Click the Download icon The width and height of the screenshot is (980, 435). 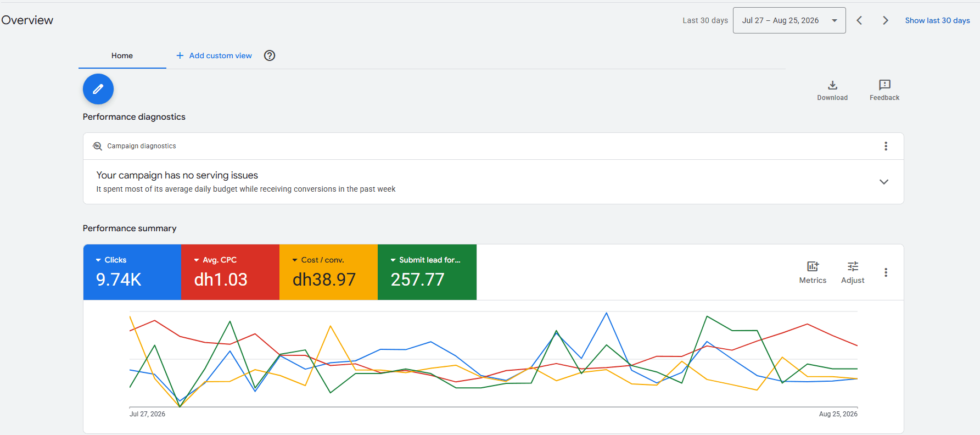pos(832,85)
